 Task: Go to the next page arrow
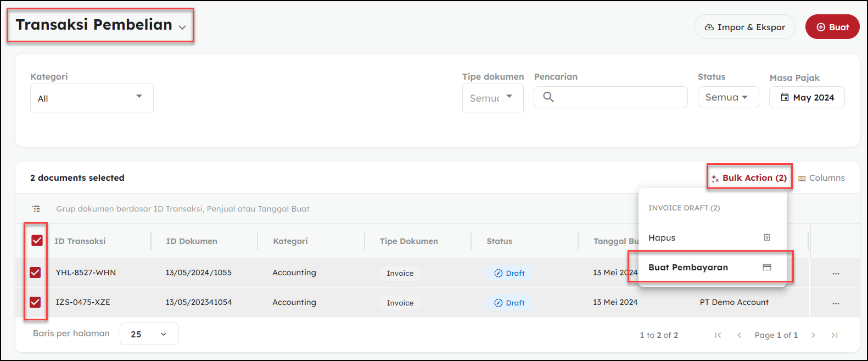(813, 335)
